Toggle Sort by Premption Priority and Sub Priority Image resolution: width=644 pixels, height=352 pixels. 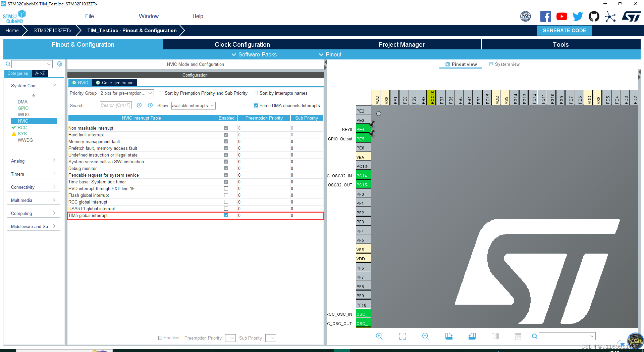pyautogui.click(x=161, y=93)
